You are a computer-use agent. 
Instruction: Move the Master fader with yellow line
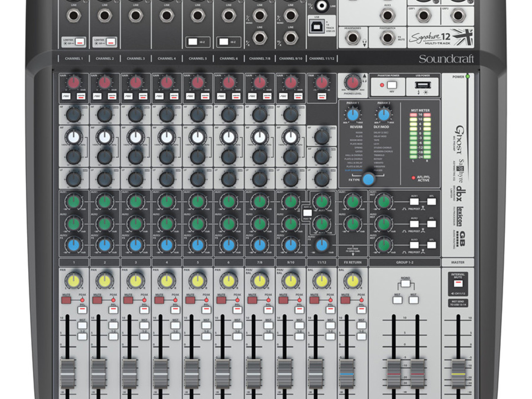[458, 373]
